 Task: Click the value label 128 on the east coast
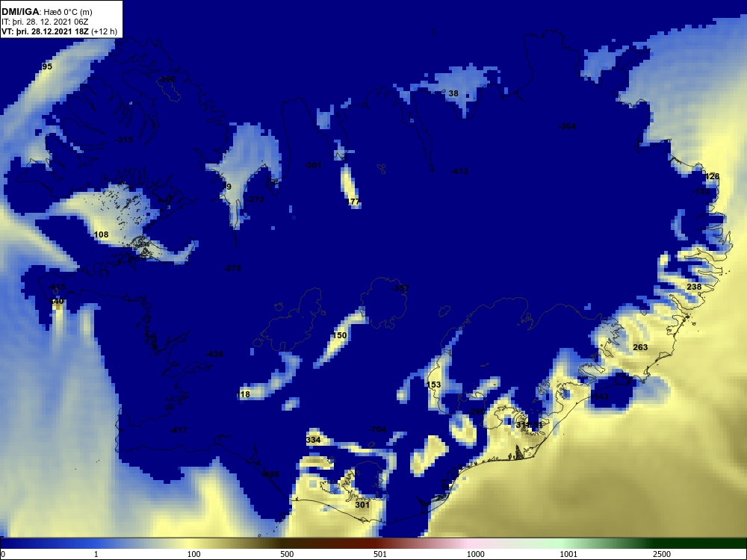click(712, 176)
